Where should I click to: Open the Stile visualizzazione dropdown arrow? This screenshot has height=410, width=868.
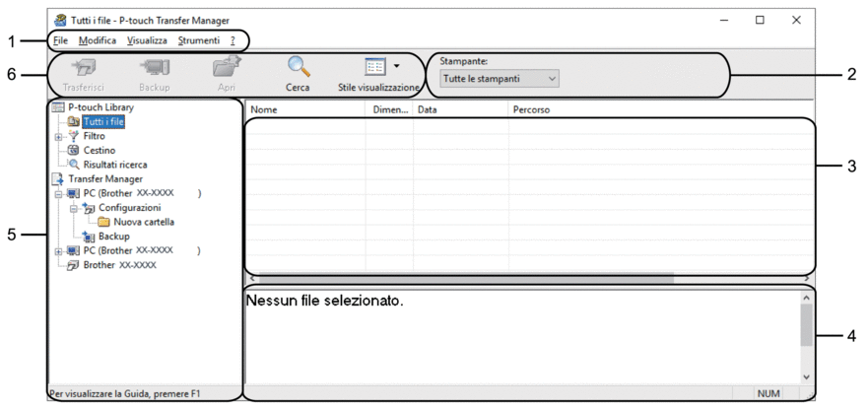396,66
